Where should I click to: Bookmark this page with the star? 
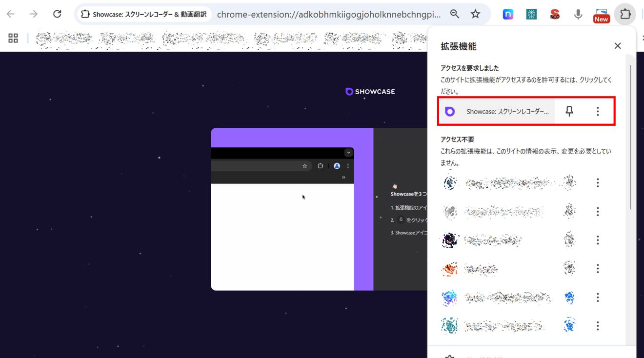coord(476,14)
